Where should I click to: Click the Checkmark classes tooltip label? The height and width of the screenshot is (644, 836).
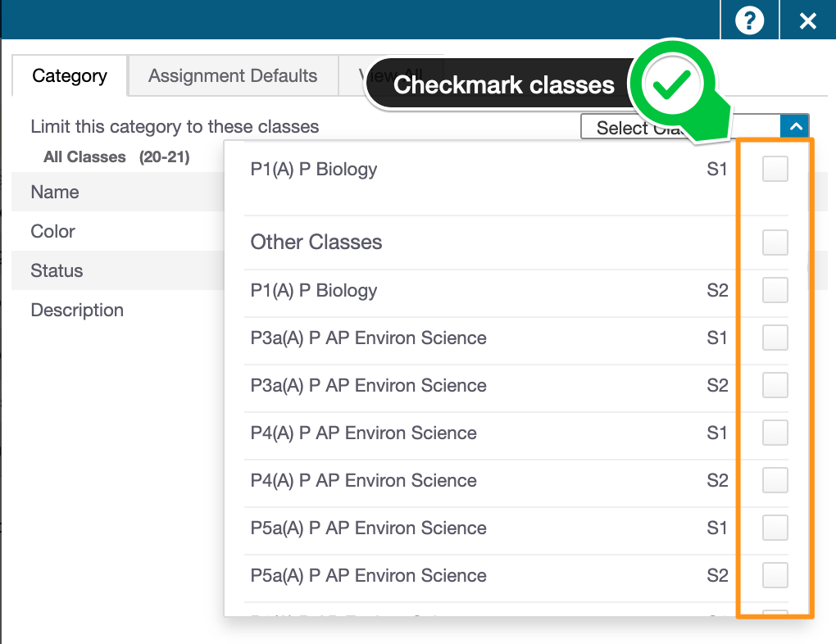[x=504, y=84]
